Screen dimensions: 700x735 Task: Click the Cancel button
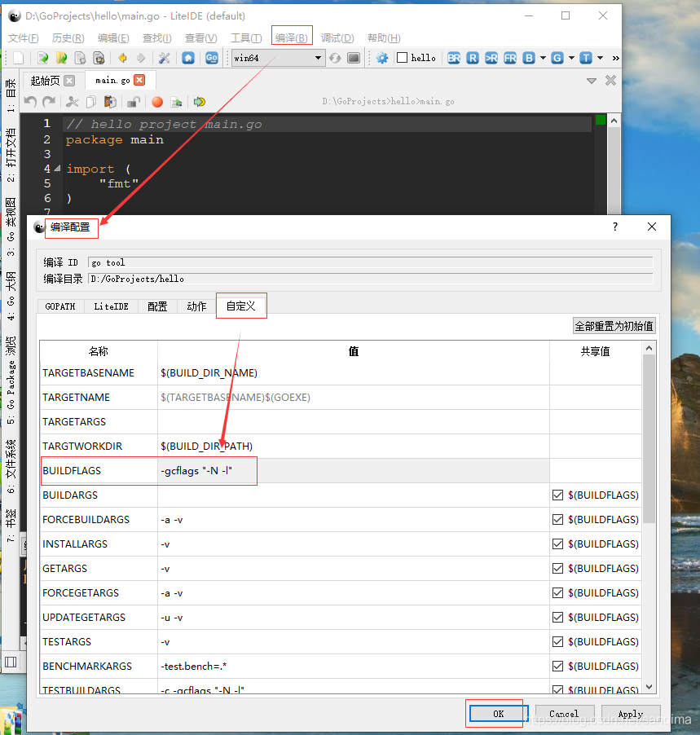tap(565, 714)
